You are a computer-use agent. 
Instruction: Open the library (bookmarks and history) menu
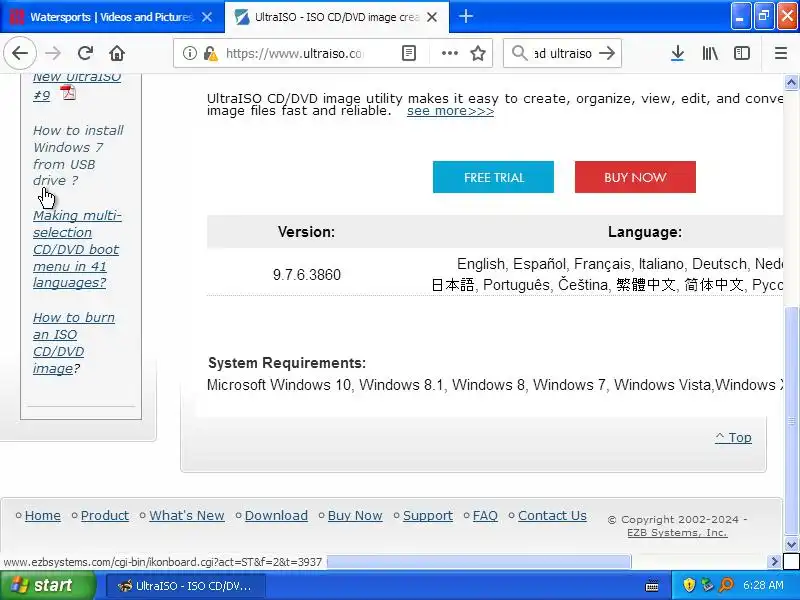pyautogui.click(x=710, y=53)
